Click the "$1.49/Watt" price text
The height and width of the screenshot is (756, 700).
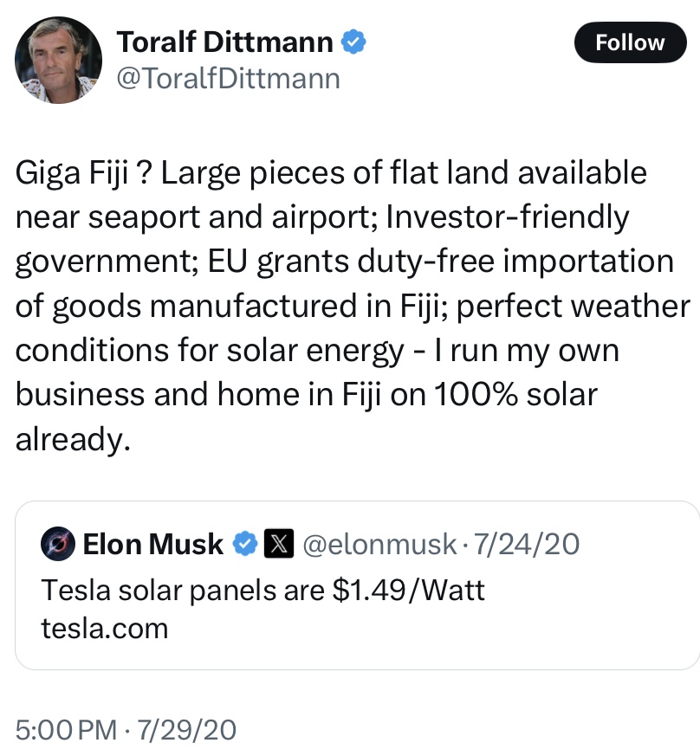pos(409,591)
